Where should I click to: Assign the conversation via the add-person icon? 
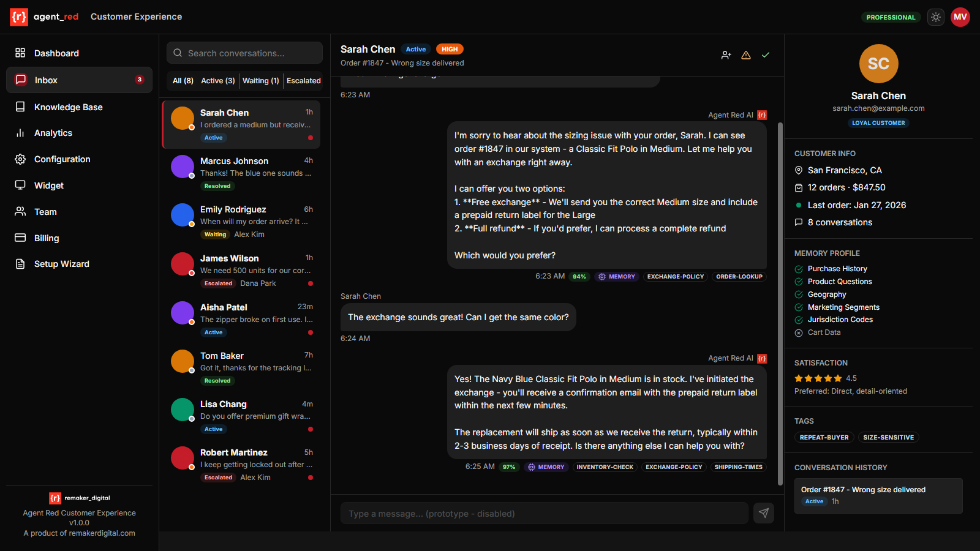coord(726,55)
